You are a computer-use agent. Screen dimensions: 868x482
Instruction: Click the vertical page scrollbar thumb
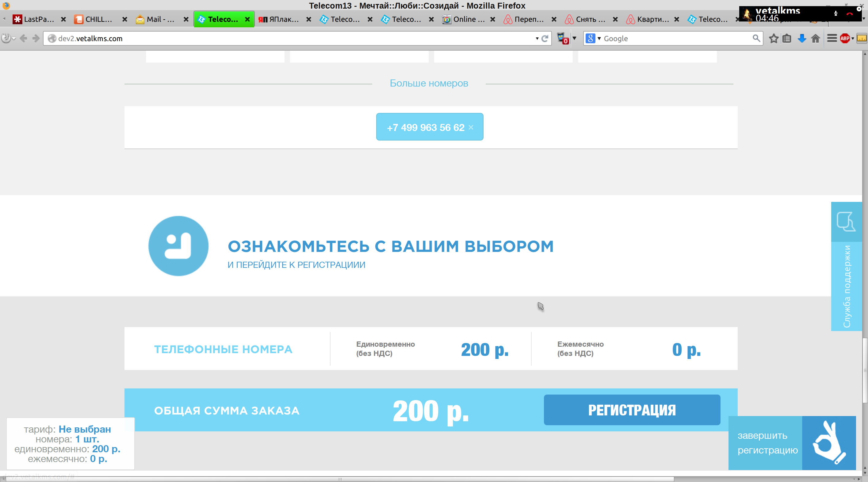pyautogui.click(x=865, y=370)
